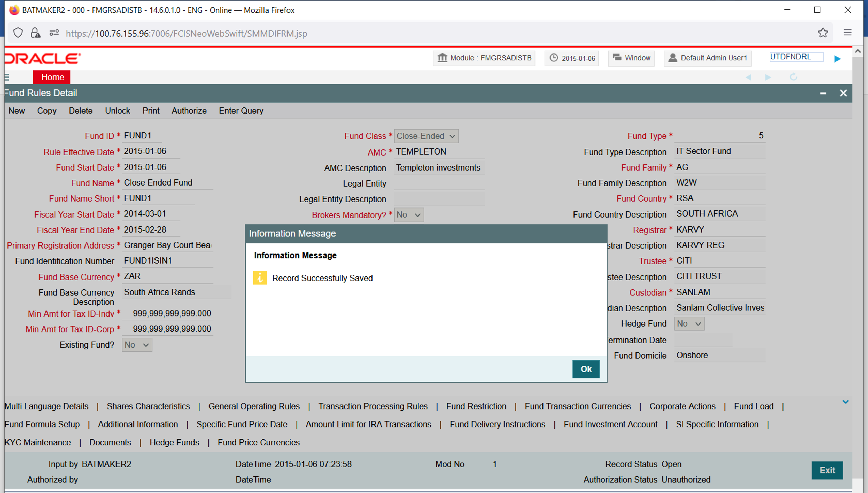Image resolution: width=868 pixels, height=493 pixels.
Task: Minimize the Fund Rules Detail panel
Action: 823,93
